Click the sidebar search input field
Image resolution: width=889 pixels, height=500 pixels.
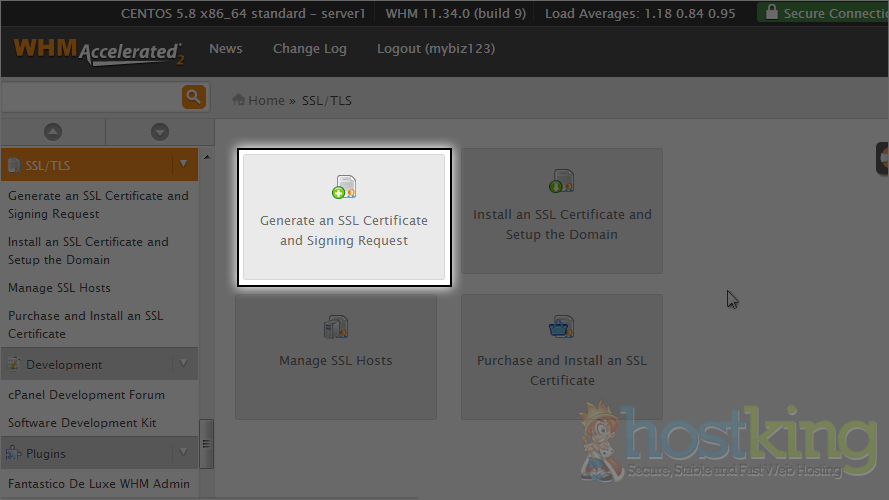click(90, 97)
